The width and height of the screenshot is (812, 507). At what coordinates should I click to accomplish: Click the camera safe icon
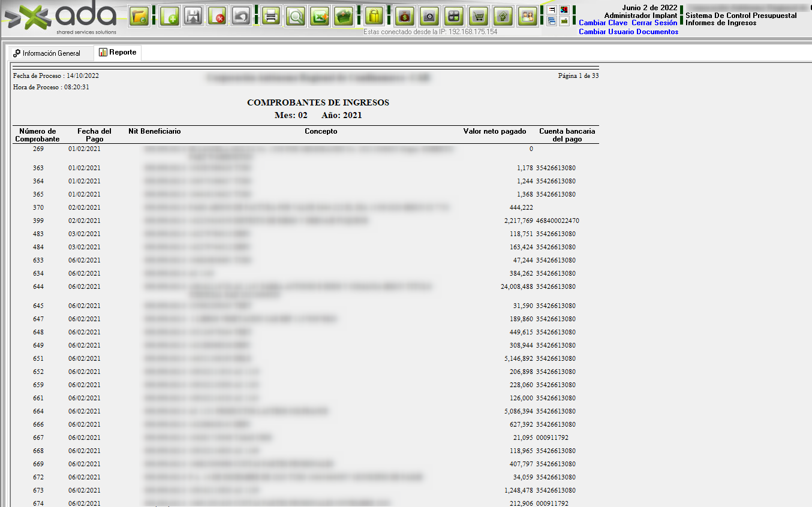tap(429, 16)
